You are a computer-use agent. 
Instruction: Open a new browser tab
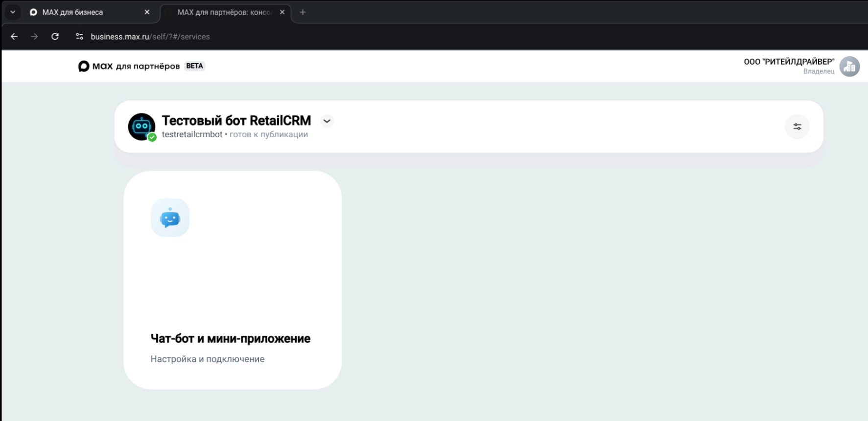(303, 12)
